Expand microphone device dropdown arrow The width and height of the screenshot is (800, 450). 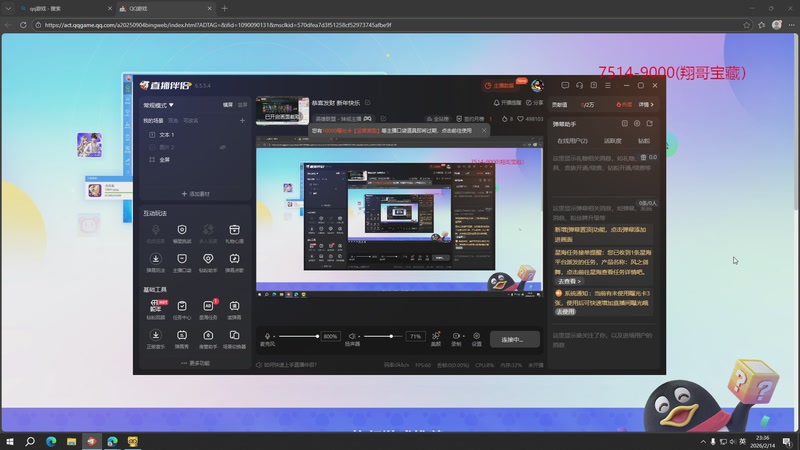(274, 336)
